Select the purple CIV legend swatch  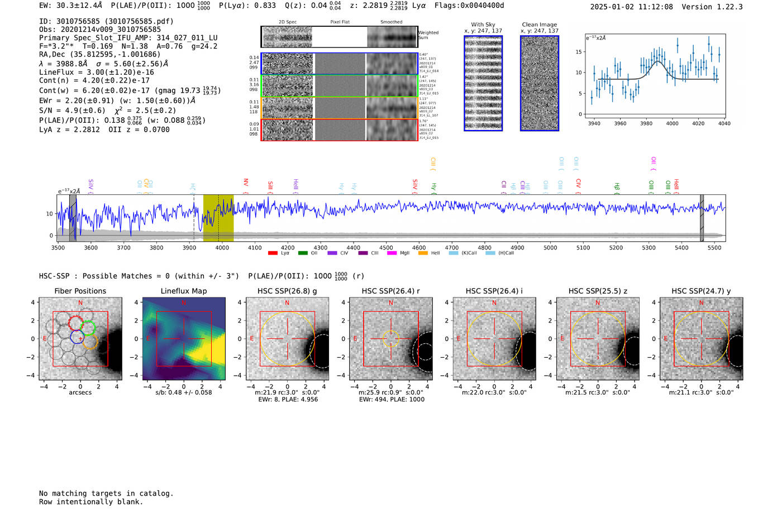pyautogui.click(x=332, y=253)
